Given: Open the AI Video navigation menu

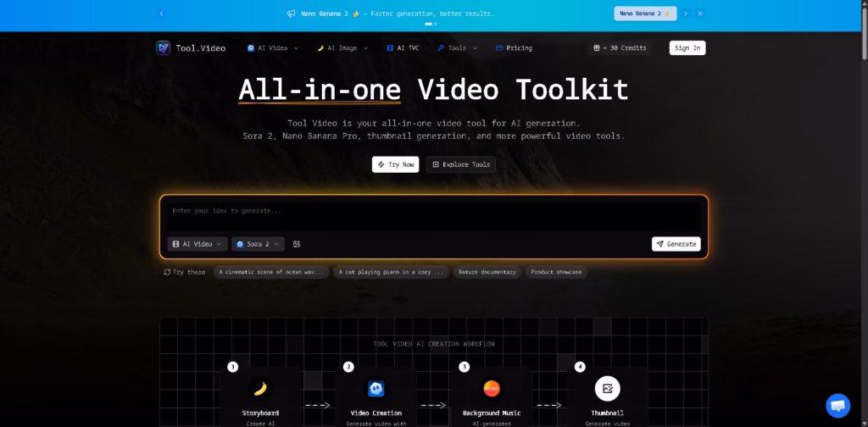Looking at the screenshot, I should tap(272, 48).
